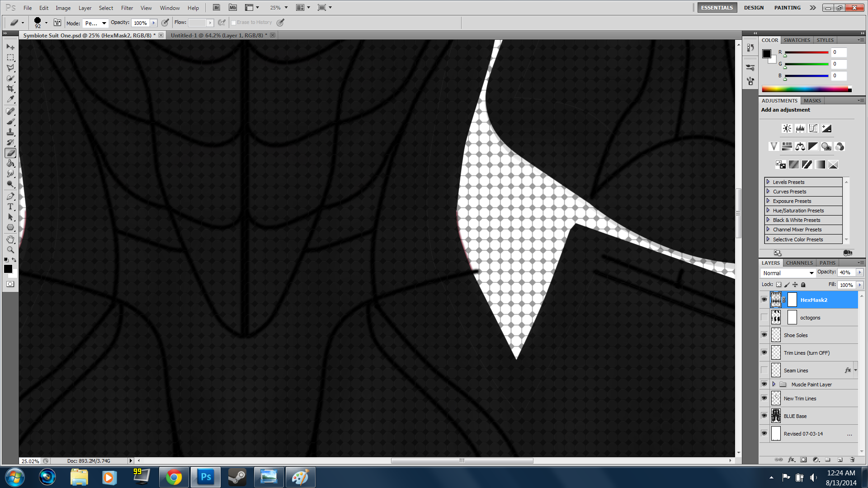This screenshot has width=868, height=488.
Task: Hide the Shoe Soles layer
Action: (x=764, y=335)
